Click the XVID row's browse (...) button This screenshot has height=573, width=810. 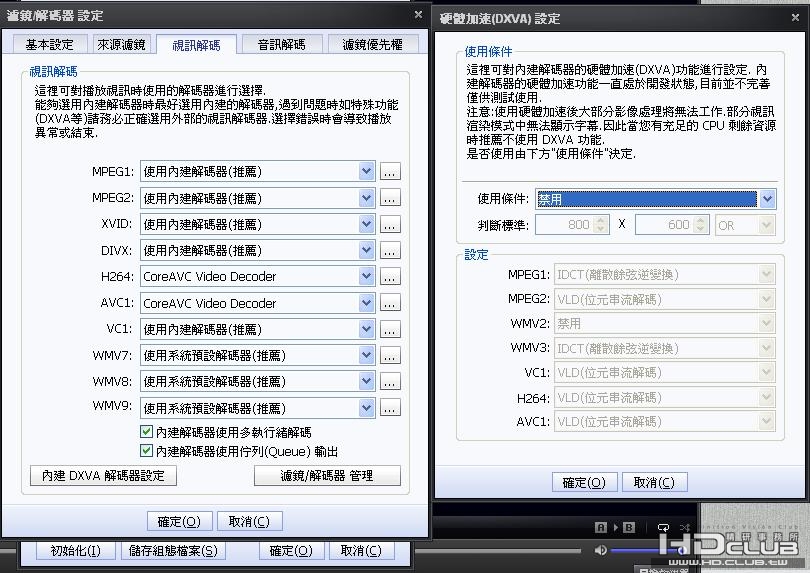[x=390, y=224]
